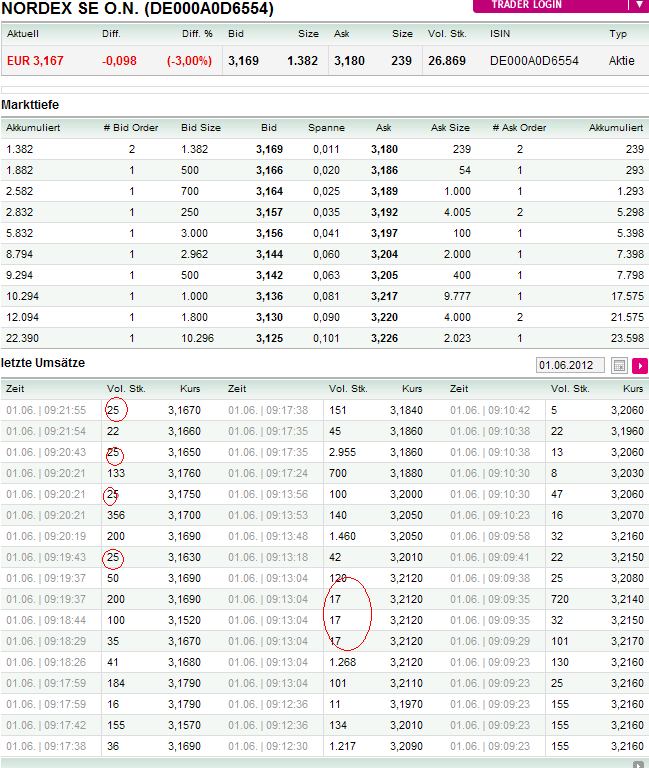Click the volume 720 at 09:09:35
The image size is (649, 768).
pyautogui.click(x=560, y=600)
